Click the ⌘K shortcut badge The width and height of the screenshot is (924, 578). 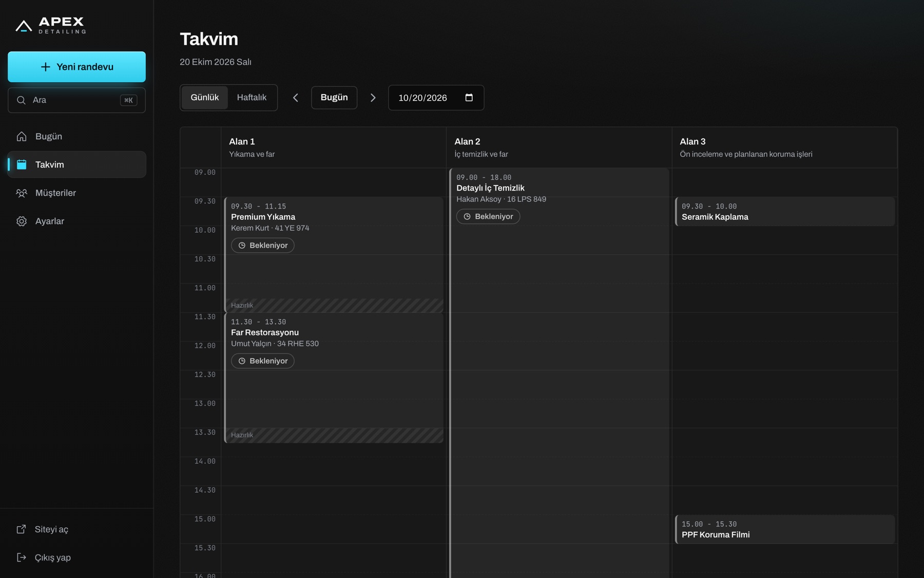128,100
